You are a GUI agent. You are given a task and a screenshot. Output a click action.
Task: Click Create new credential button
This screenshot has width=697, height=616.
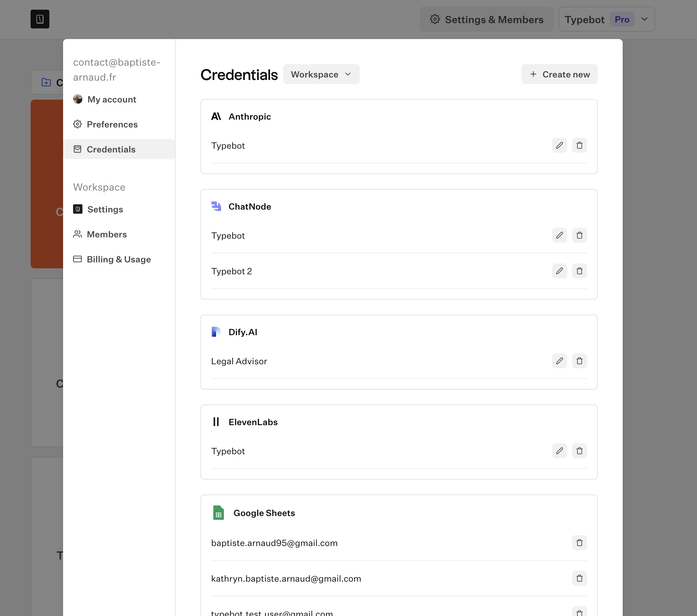point(559,74)
